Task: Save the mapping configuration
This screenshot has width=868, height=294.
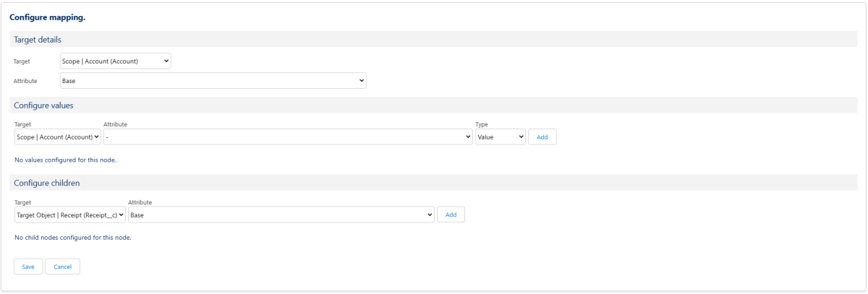Action: [29, 266]
